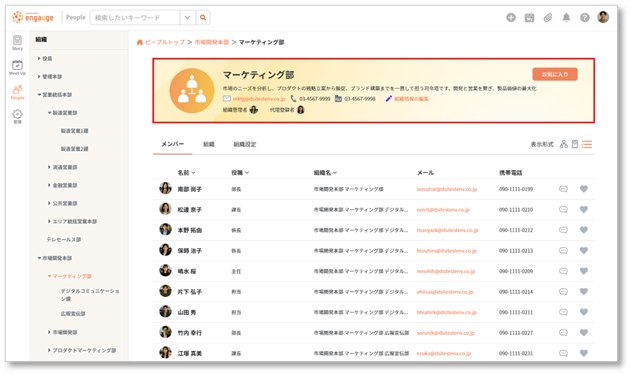This screenshot has width=631, height=375.
Task: Open chat for the 090-1111-0212 row
Action: pos(563,230)
